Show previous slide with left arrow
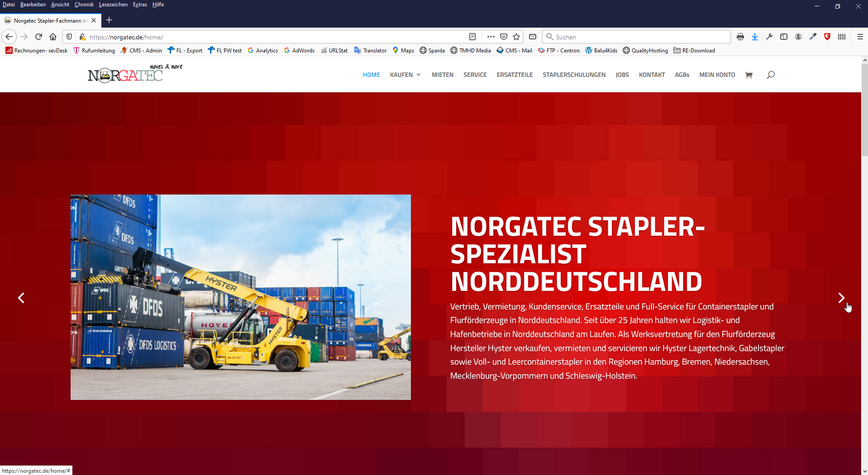 pos(21,298)
